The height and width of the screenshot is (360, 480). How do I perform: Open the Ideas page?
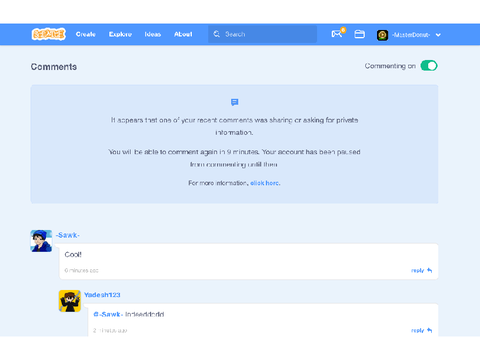tap(153, 34)
